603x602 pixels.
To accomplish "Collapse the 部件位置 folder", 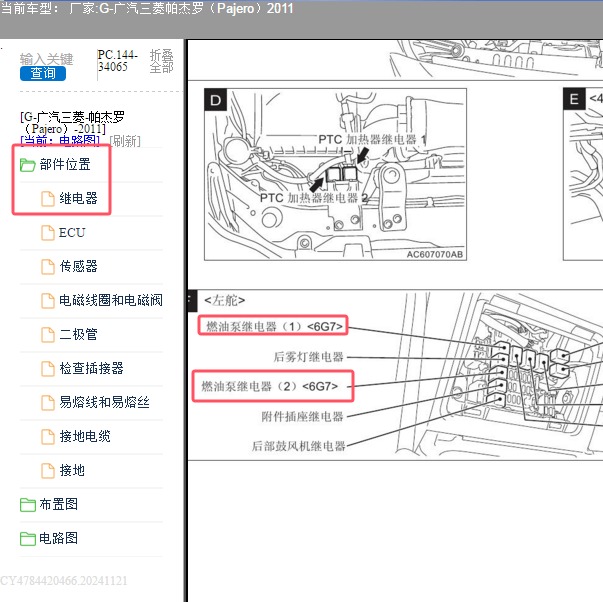I will click(x=65, y=165).
